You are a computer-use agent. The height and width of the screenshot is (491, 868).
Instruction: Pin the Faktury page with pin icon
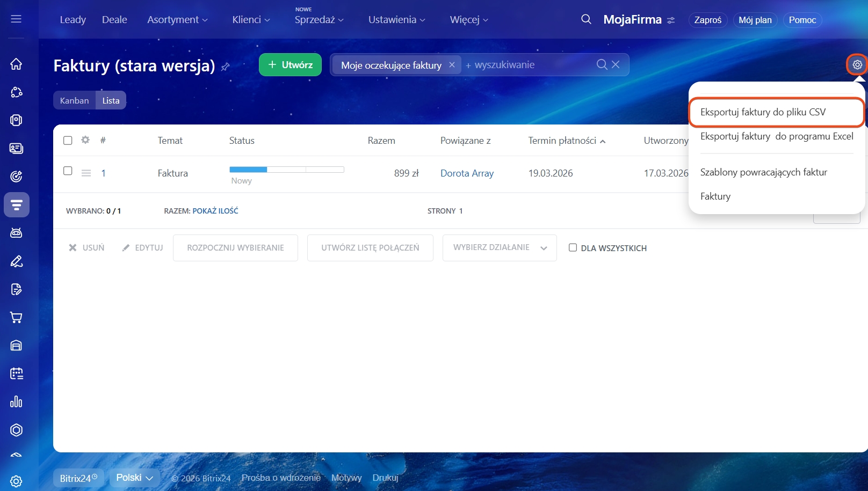pos(226,67)
